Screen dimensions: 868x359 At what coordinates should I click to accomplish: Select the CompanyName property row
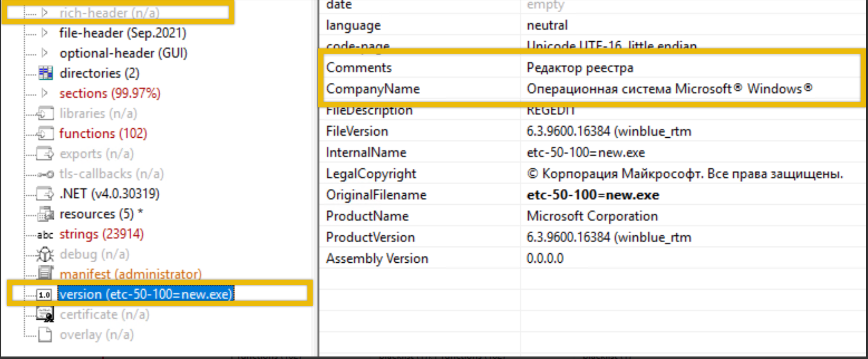373,89
